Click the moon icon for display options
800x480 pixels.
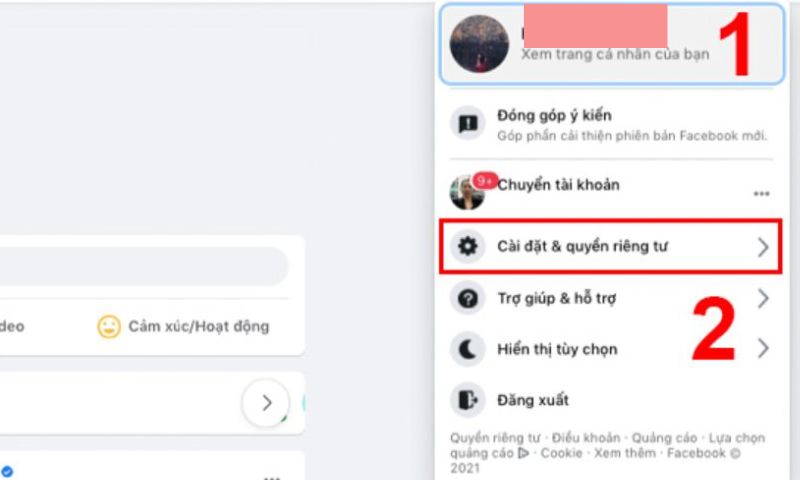(x=467, y=349)
